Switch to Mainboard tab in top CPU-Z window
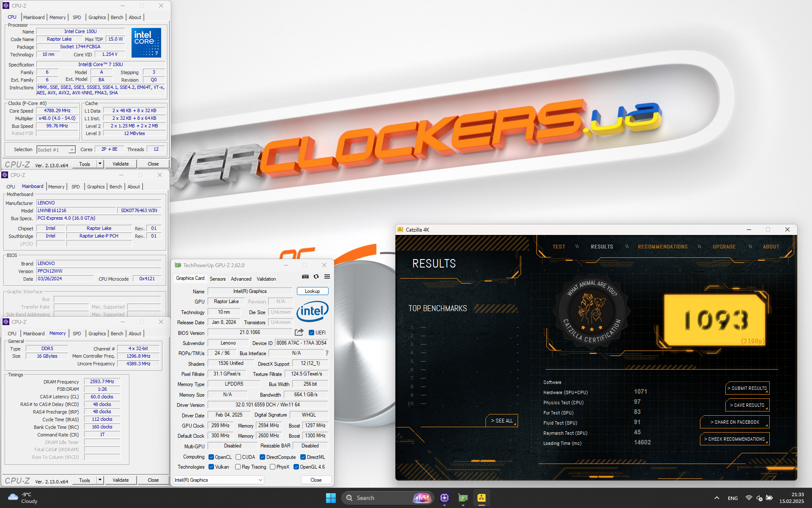 34,17
